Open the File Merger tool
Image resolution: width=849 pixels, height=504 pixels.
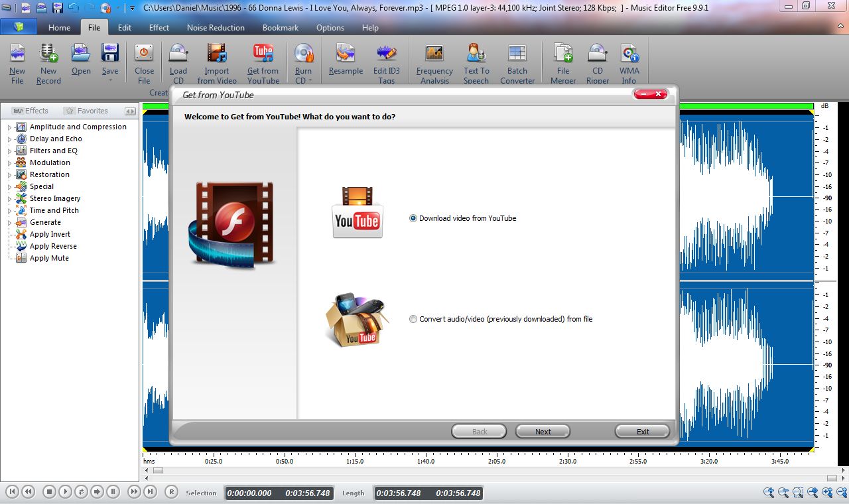tap(563, 64)
